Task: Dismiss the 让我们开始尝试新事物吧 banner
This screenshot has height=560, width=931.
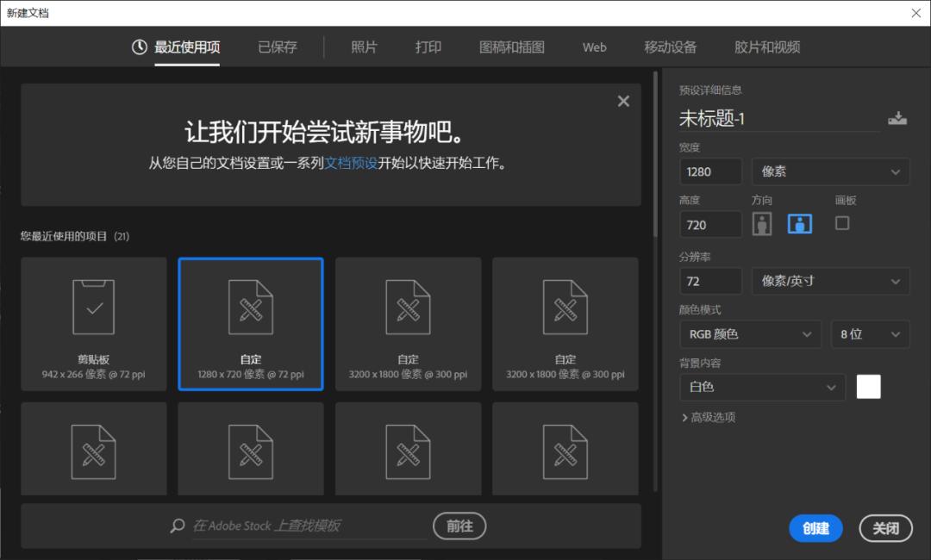Action: coord(623,101)
